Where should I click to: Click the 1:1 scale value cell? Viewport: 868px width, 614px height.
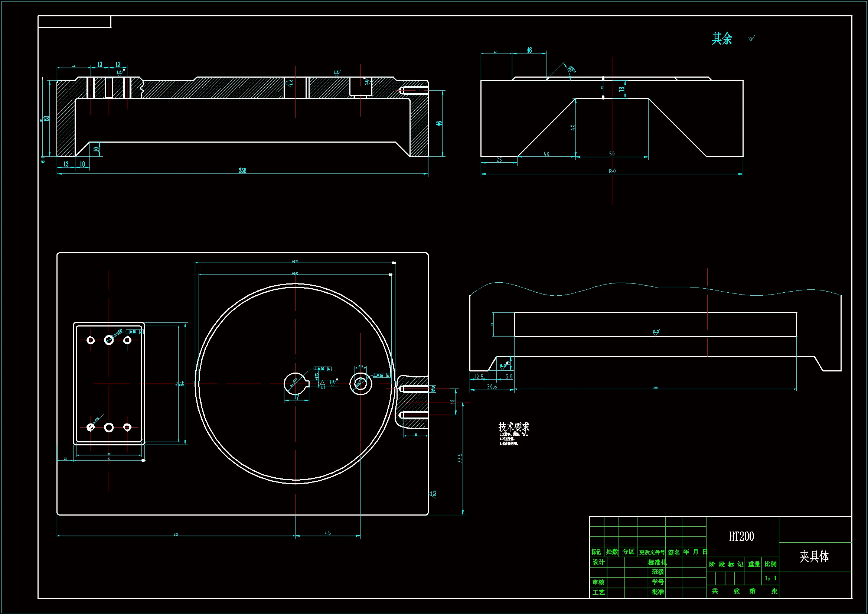[770, 578]
